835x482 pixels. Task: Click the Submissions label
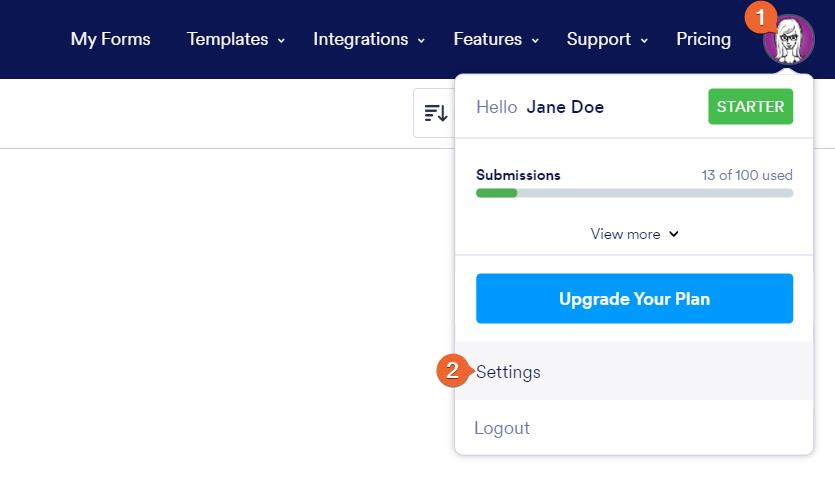coord(518,175)
